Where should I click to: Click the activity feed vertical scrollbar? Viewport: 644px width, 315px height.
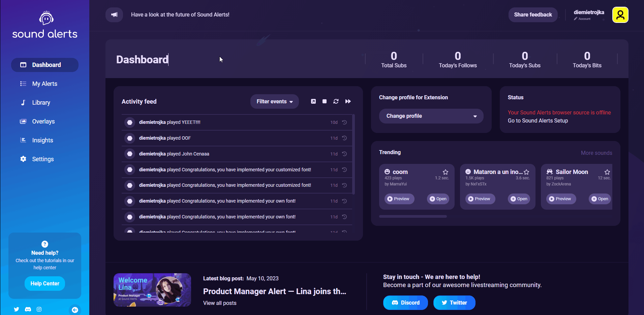pyautogui.click(x=354, y=154)
